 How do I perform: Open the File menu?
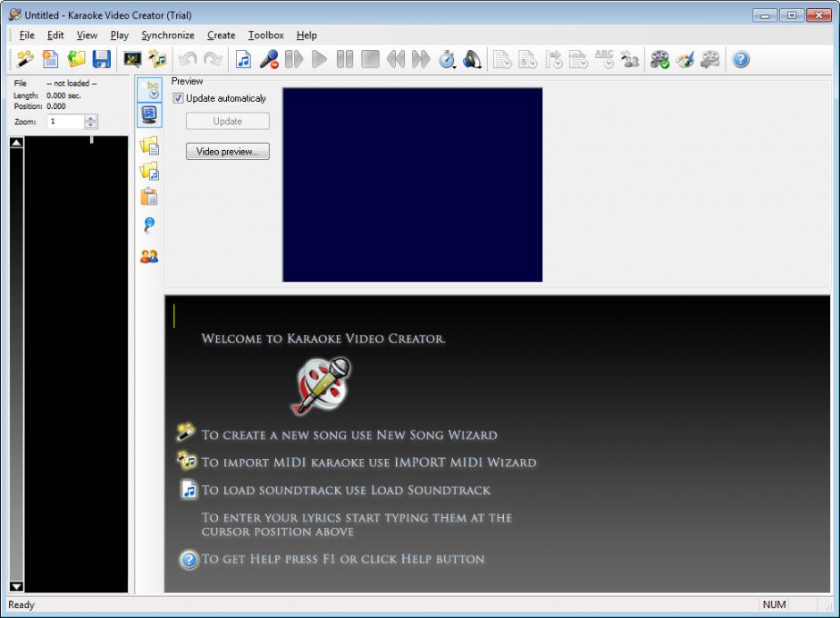point(27,36)
